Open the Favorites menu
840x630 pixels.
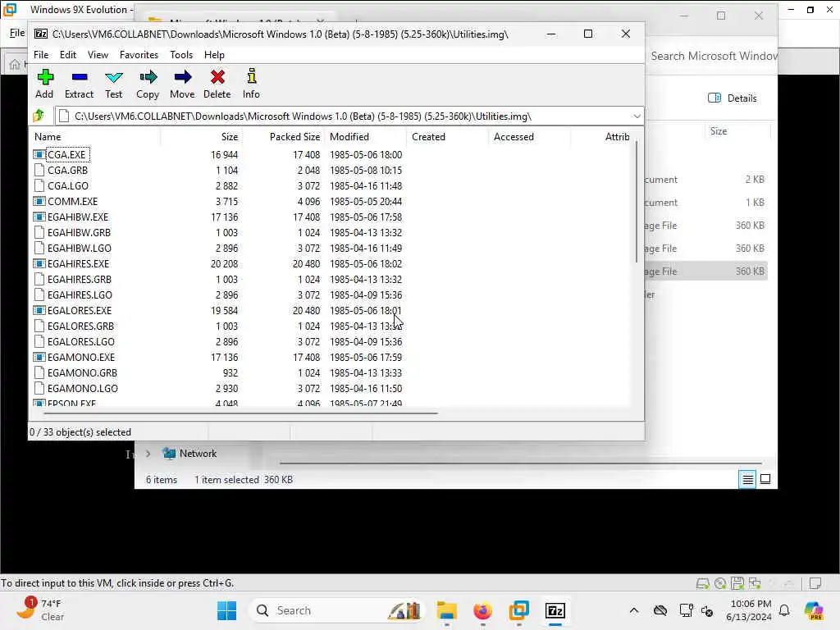(x=139, y=55)
